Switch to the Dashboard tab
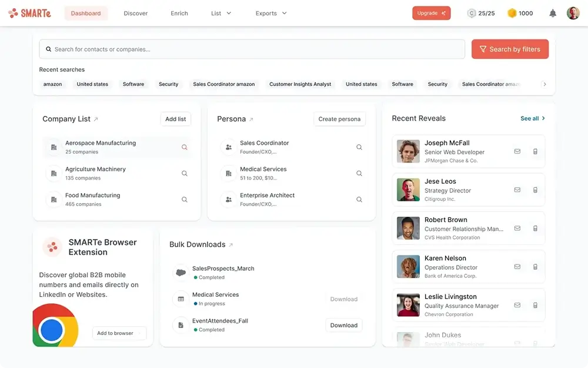Viewport: 588px width, 368px height. 86,13
